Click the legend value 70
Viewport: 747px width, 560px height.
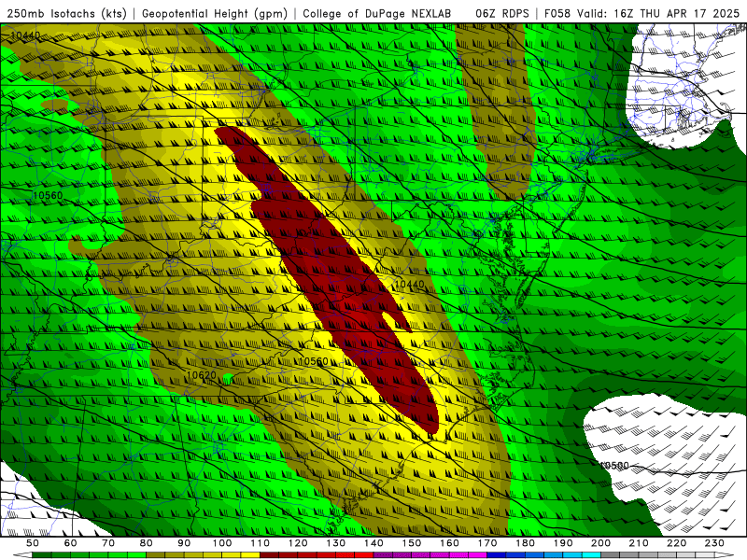[108, 543]
